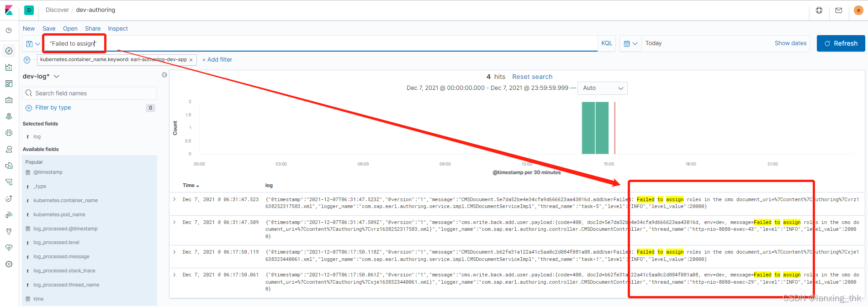Expand the 06:17:50.061 log row
Viewport: 868px width, 307px height.
coord(174,275)
